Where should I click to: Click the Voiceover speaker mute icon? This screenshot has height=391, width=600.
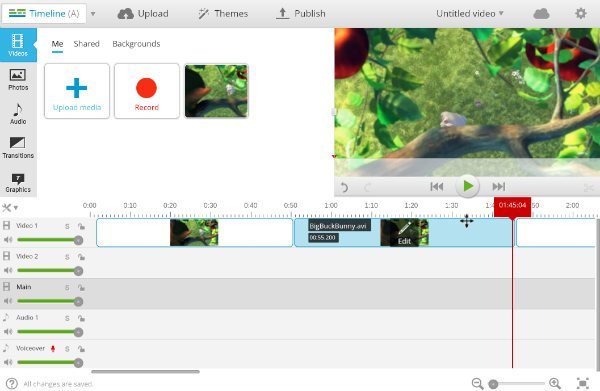coord(8,362)
